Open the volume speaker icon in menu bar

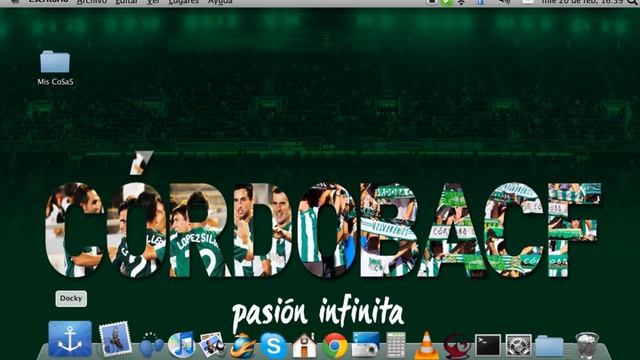tap(504, 2)
